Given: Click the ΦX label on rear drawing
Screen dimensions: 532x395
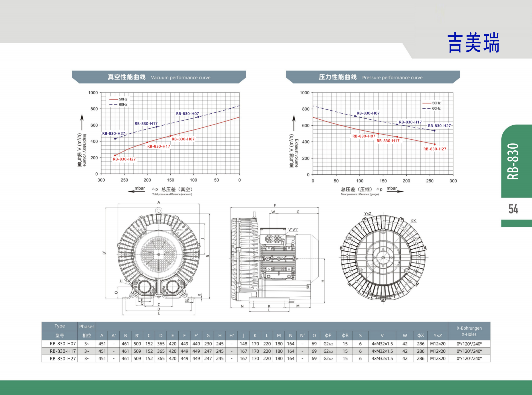Looking at the screenshot, I should 413,221.
